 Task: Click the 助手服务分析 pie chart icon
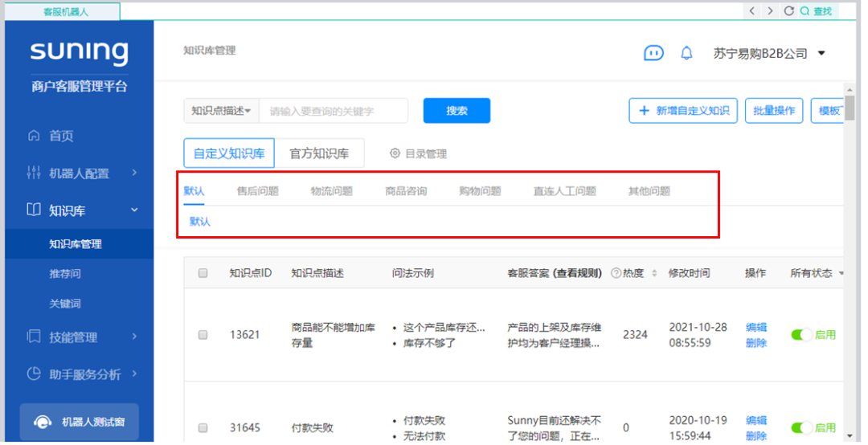coord(34,374)
